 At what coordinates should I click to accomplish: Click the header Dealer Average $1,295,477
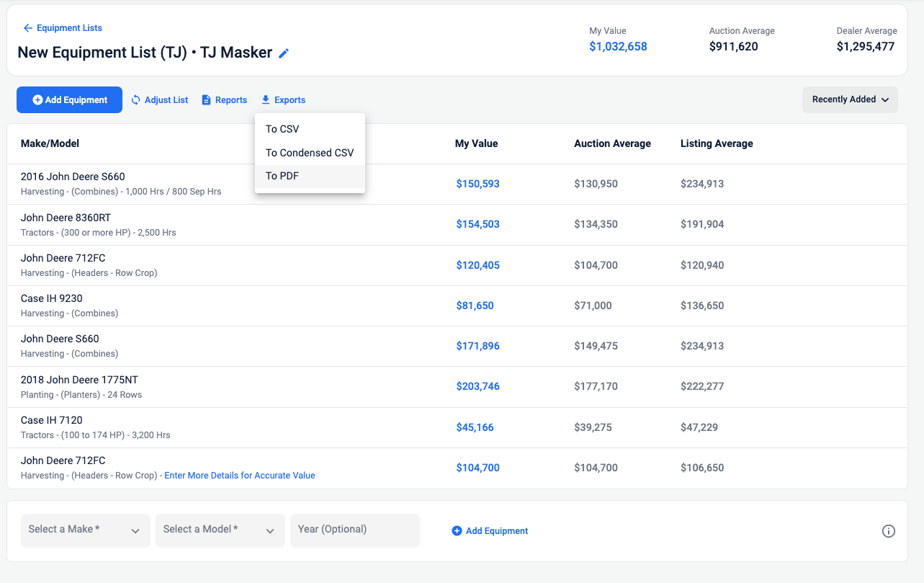pyautogui.click(x=866, y=47)
